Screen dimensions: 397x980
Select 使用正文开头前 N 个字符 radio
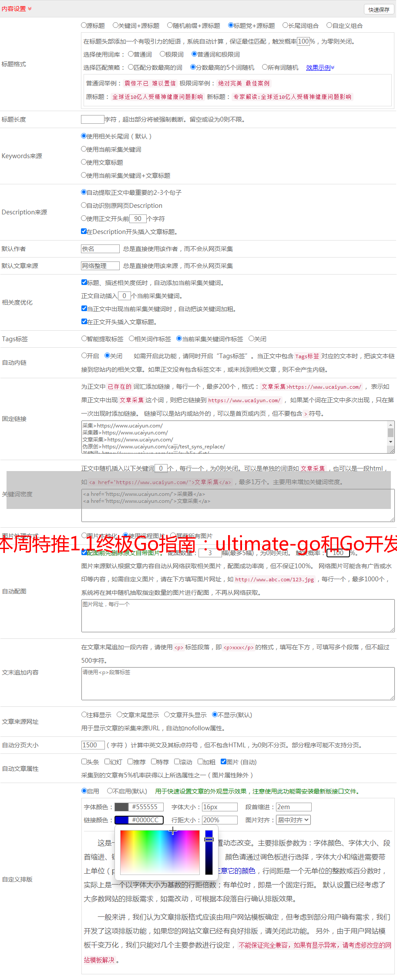coord(84,218)
